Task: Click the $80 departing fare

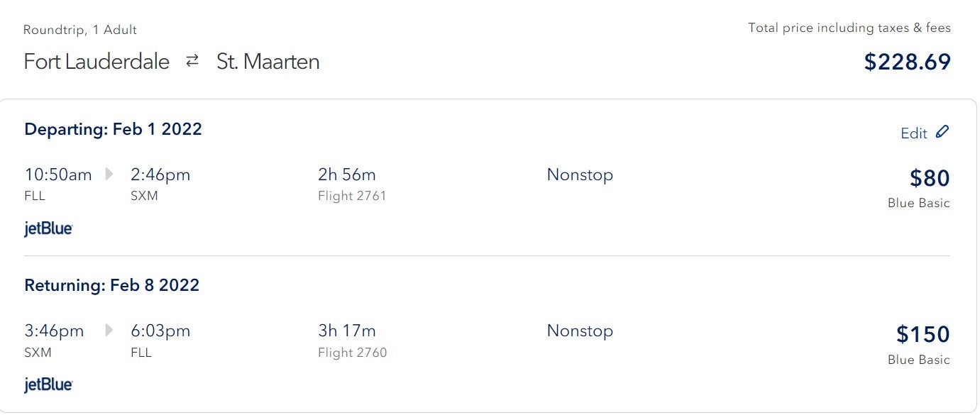Action: (x=930, y=178)
